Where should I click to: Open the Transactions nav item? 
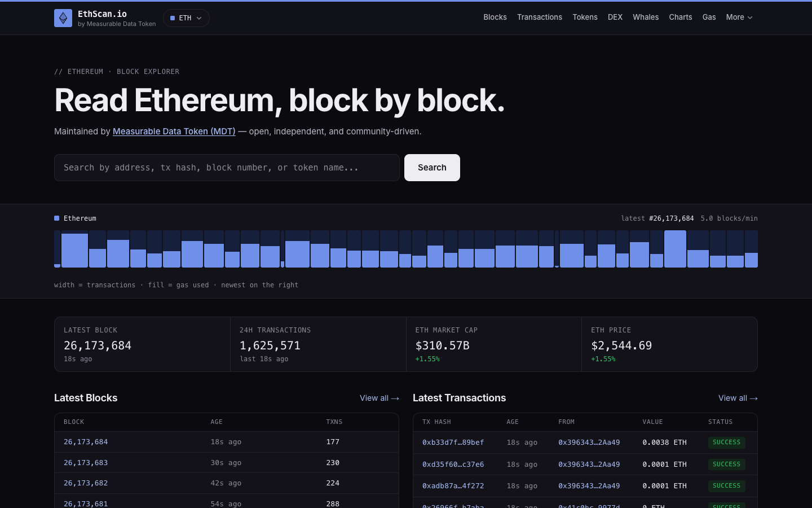pos(540,17)
